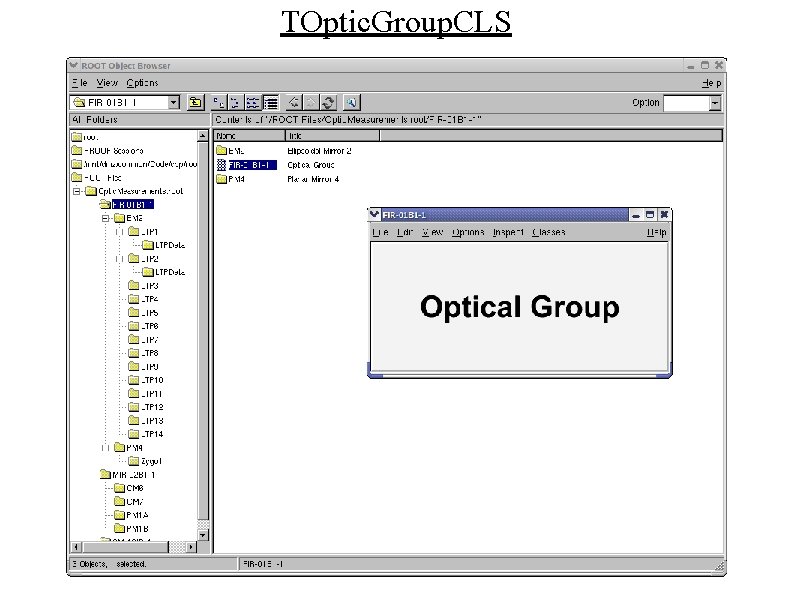This screenshot has height=595, width=794.
Task: Open the Help menu in FIR-01B1-1 window
Action: pyautogui.click(x=656, y=232)
